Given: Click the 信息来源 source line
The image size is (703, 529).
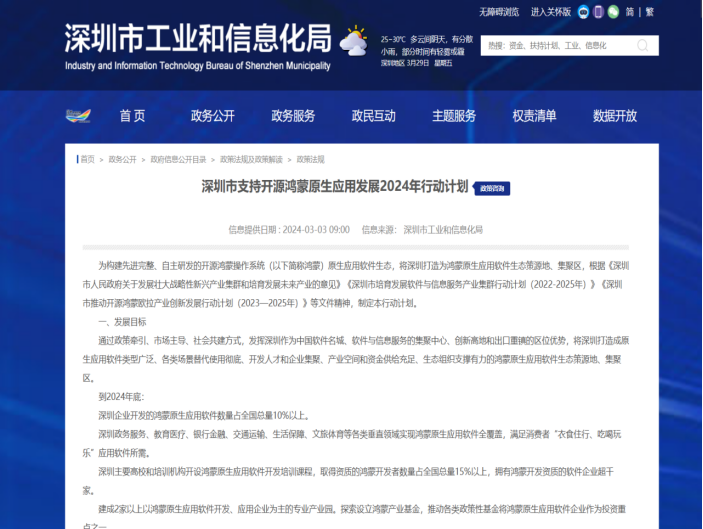Looking at the screenshot, I should 422,230.
